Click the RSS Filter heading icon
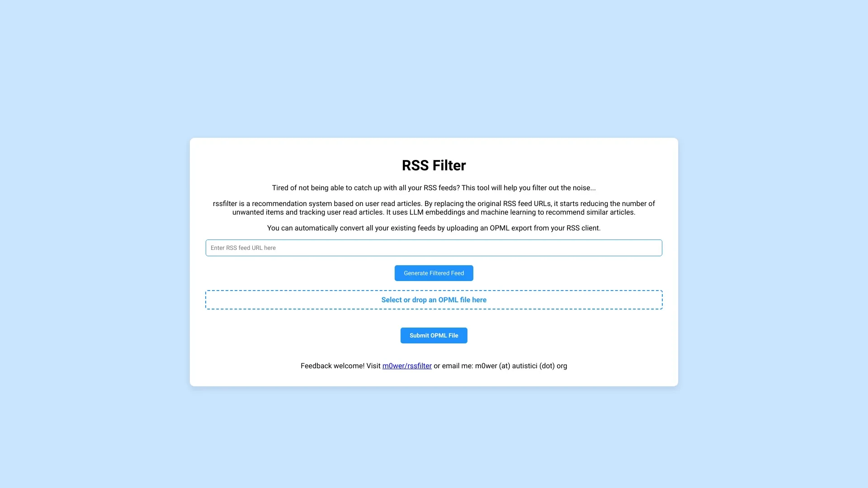This screenshot has width=868, height=488. tap(434, 165)
